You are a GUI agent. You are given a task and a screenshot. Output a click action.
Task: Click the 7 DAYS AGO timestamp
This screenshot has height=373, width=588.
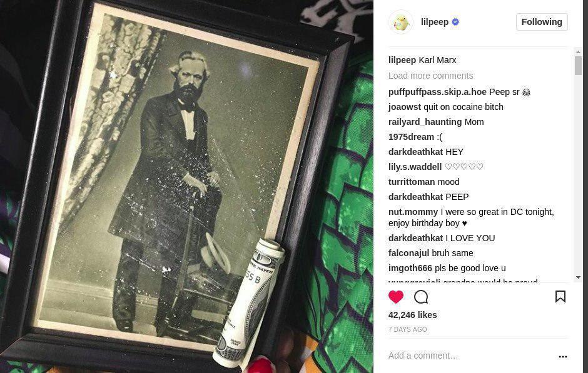click(x=407, y=329)
